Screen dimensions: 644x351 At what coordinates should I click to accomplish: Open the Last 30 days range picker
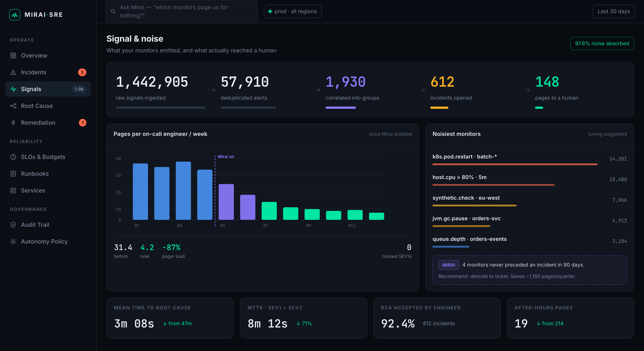point(614,11)
